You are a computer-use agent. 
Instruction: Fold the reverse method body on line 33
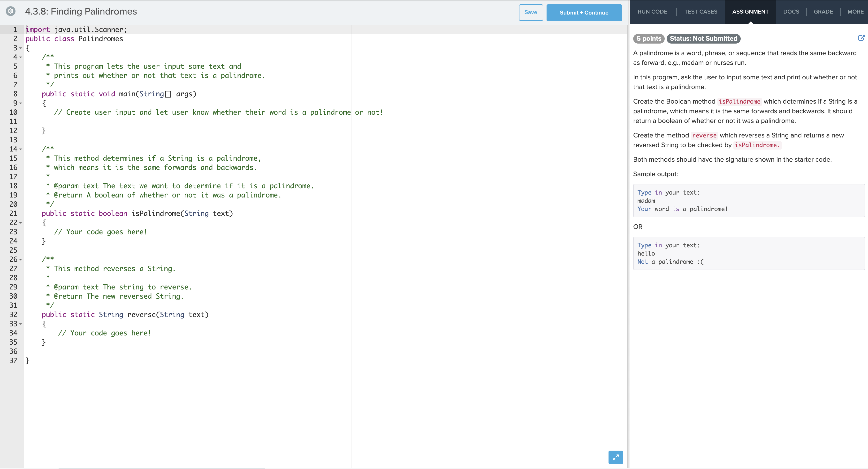point(21,324)
